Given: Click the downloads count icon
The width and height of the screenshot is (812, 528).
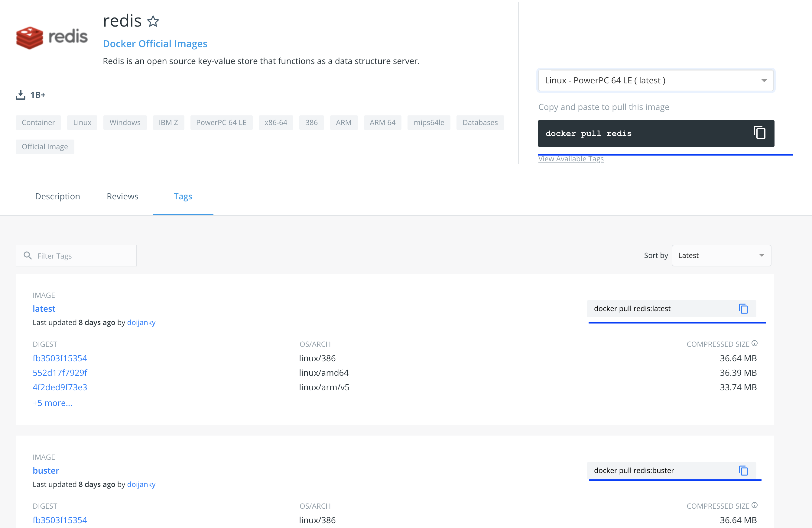Looking at the screenshot, I should 21,95.
